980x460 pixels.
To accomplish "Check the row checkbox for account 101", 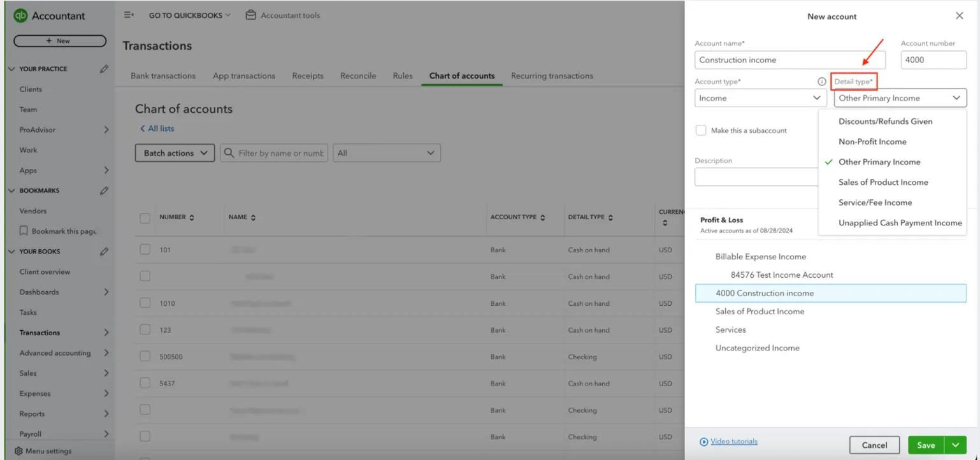I will (x=145, y=250).
